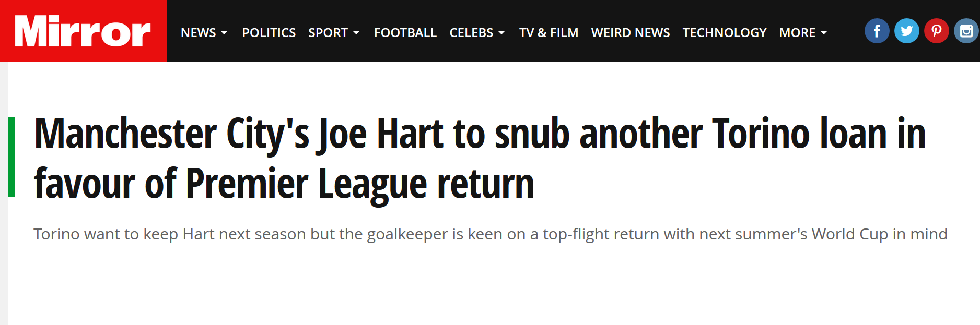This screenshot has width=980, height=325.
Task: Navigate to the TECHNOLOGY section
Action: point(724,33)
